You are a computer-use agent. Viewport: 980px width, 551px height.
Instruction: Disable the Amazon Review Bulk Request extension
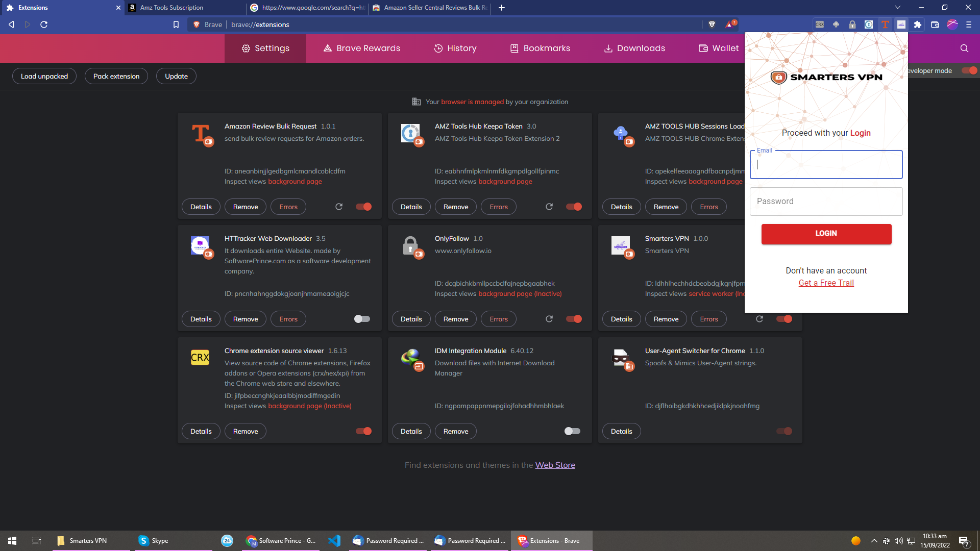pyautogui.click(x=363, y=207)
